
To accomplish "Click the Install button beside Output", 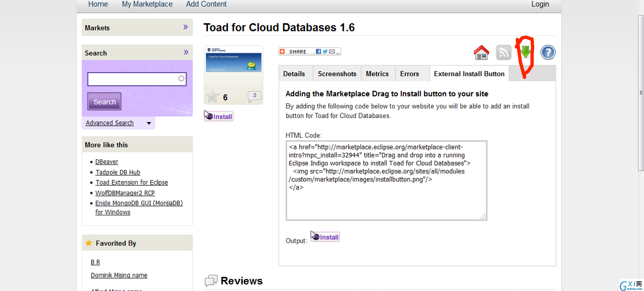I will pyautogui.click(x=325, y=237).
